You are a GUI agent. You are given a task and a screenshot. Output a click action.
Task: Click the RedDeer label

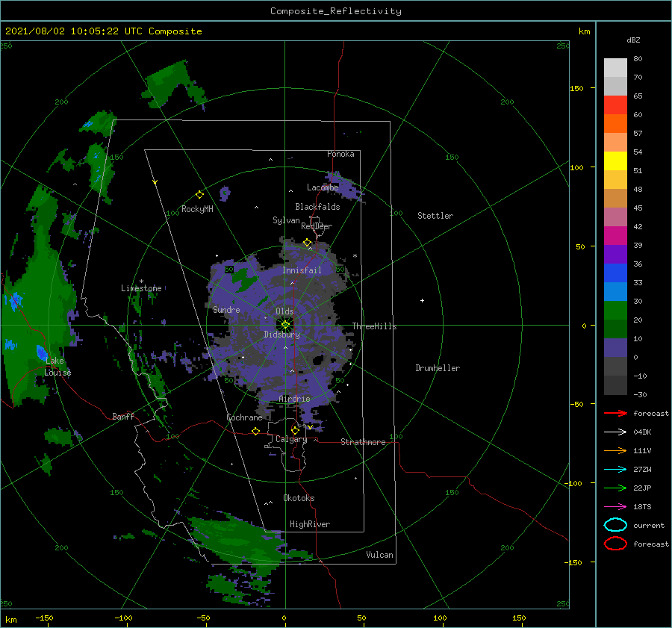tap(317, 226)
